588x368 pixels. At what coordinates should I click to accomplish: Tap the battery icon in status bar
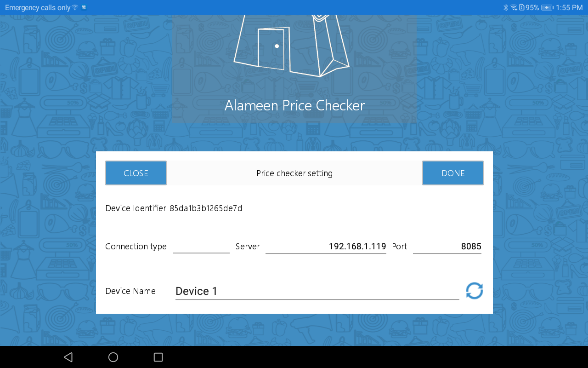[x=547, y=7]
